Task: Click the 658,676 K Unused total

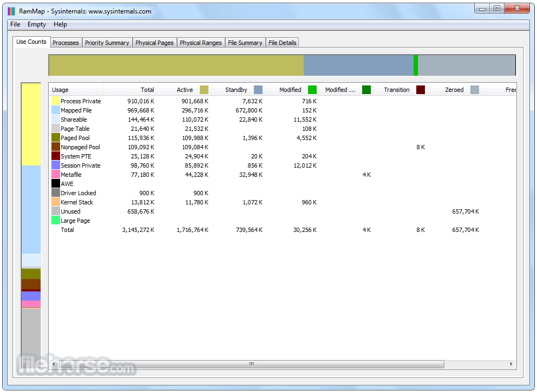Action: [x=141, y=212]
